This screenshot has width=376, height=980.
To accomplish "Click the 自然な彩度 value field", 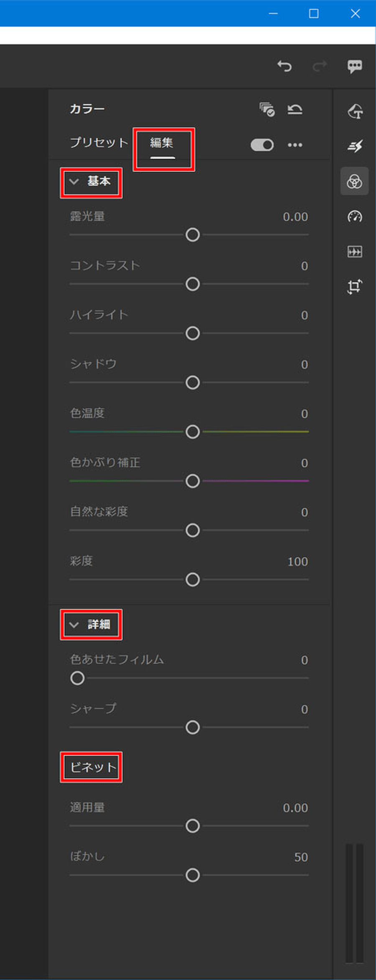I will pos(305,513).
